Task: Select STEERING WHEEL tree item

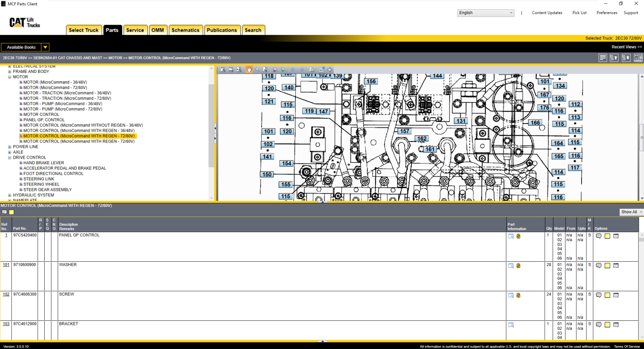Action: (41, 184)
